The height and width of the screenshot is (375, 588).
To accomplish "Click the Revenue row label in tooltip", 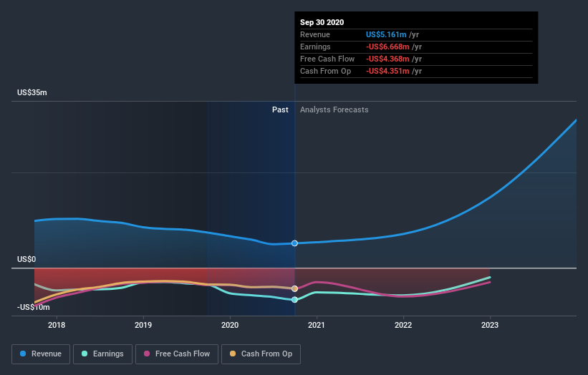I will 315,34.
